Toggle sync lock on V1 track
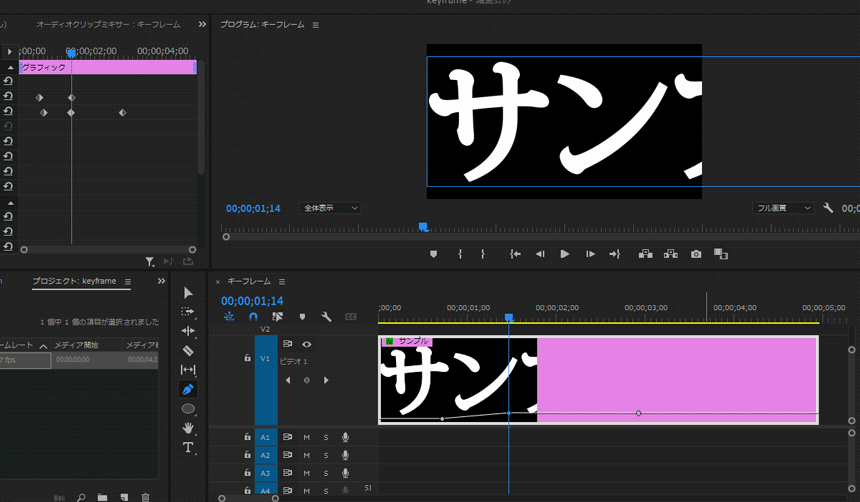 click(287, 344)
